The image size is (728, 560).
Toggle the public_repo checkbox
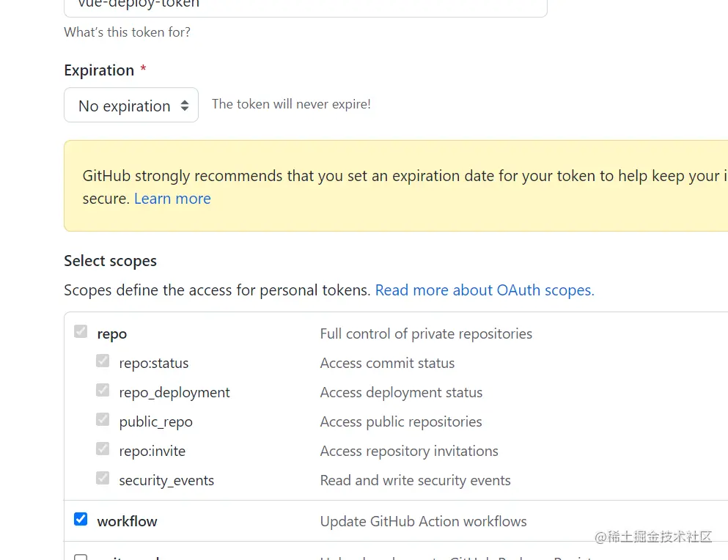point(103,420)
